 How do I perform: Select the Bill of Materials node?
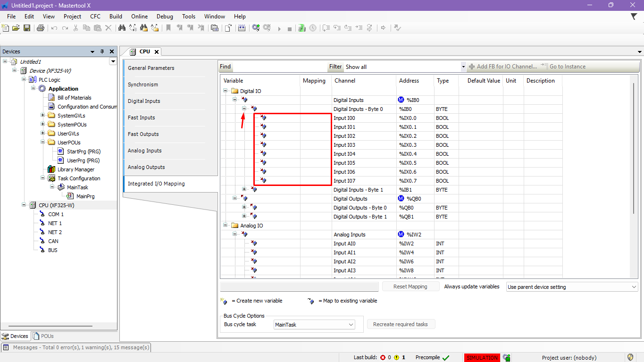[74, 98]
